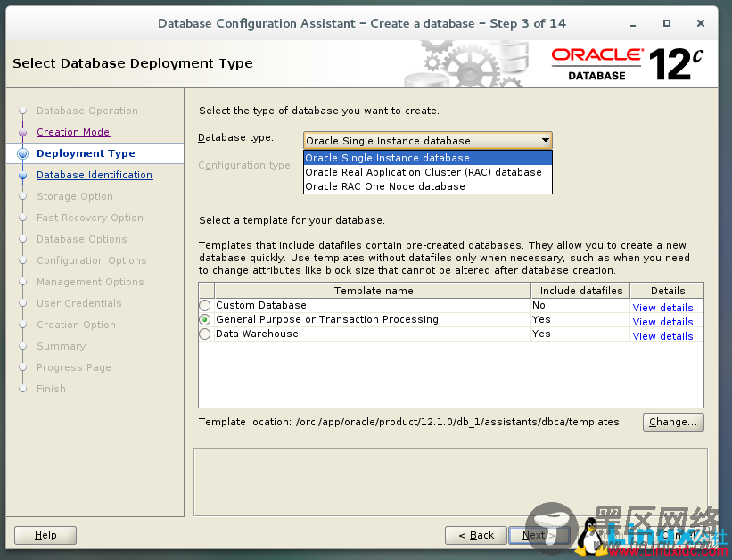
Task: Close the Database Configuration Assistant window
Action: point(700,23)
